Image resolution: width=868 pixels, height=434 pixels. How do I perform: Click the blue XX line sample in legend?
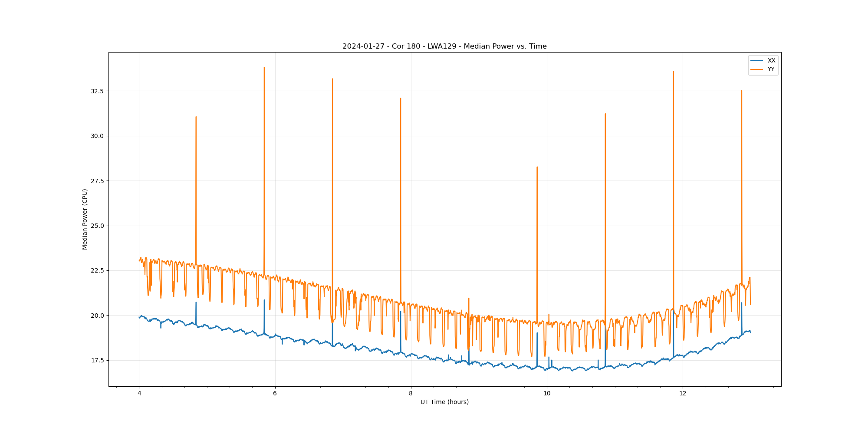point(757,60)
